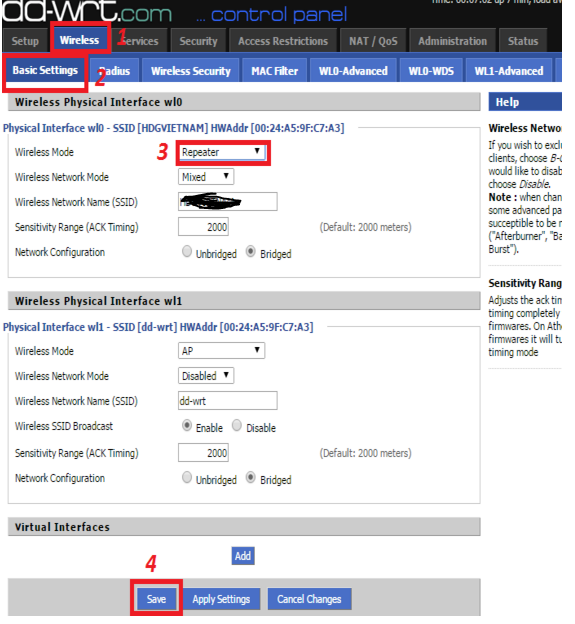Viewport: 575px width, 624px height.
Task: Open the Setup main tab
Action: [x=25, y=41]
